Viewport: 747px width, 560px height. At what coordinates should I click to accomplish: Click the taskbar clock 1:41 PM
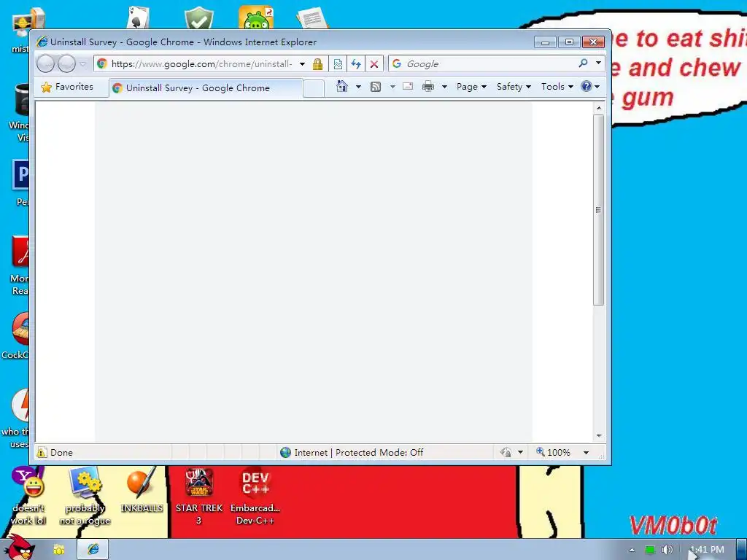[x=707, y=550]
